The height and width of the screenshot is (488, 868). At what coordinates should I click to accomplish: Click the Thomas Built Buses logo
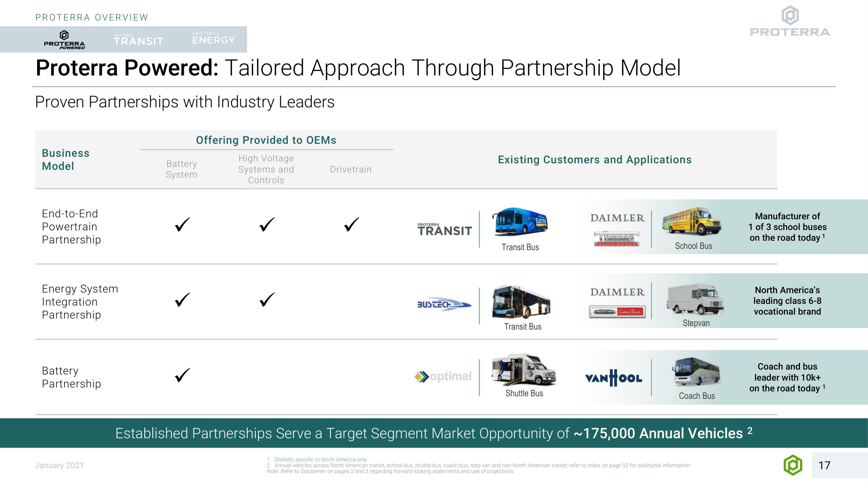click(616, 239)
